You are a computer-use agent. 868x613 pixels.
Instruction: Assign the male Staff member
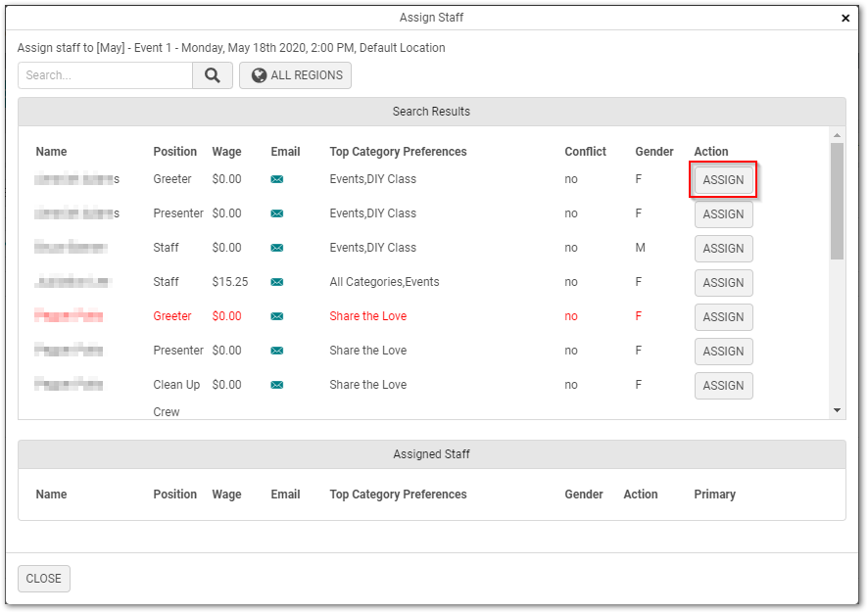[x=724, y=249]
